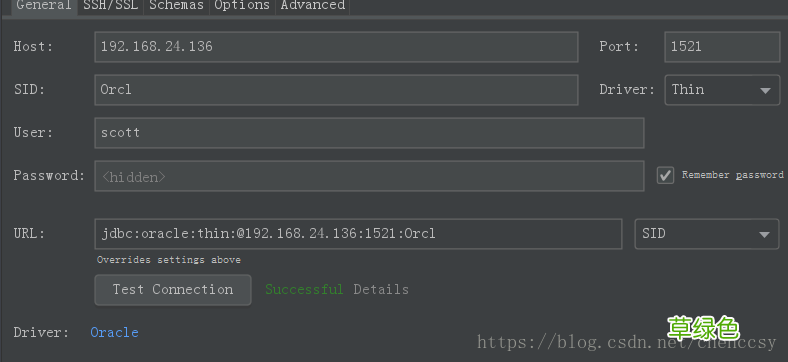Click the Port field showing 1521
Screen dimensions: 788x362
[x=722, y=47]
